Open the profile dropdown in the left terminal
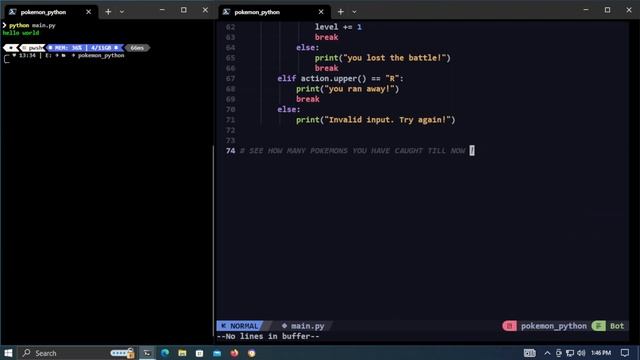This screenshot has width=640, height=360. [x=122, y=12]
